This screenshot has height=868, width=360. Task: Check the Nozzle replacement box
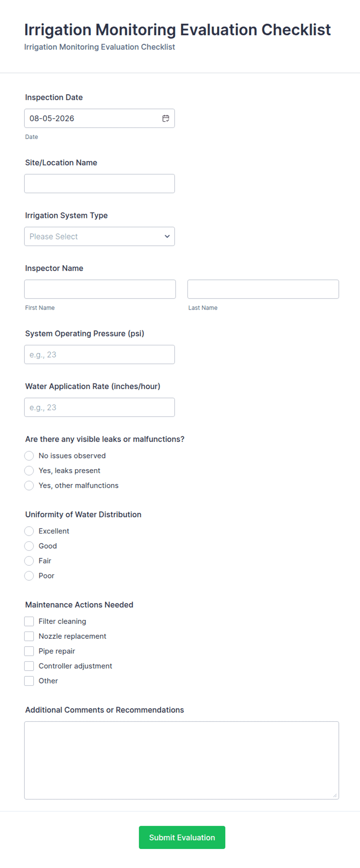tap(29, 636)
